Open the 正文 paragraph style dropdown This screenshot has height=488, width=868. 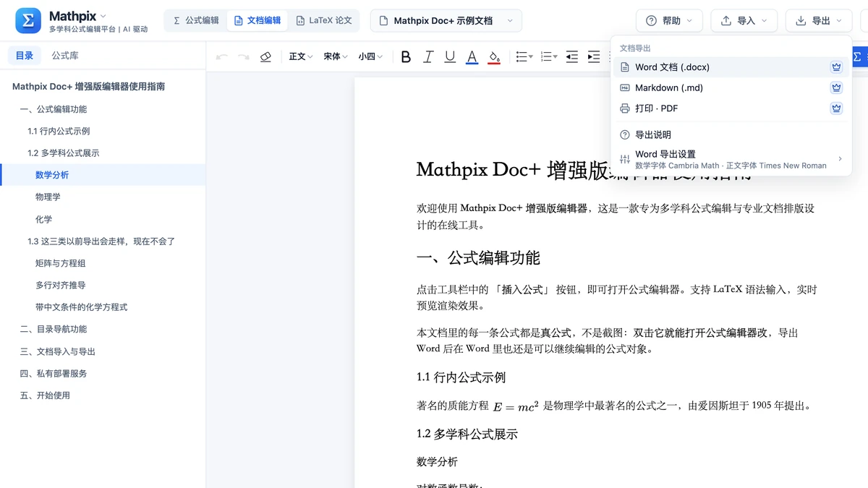pyautogui.click(x=301, y=56)
